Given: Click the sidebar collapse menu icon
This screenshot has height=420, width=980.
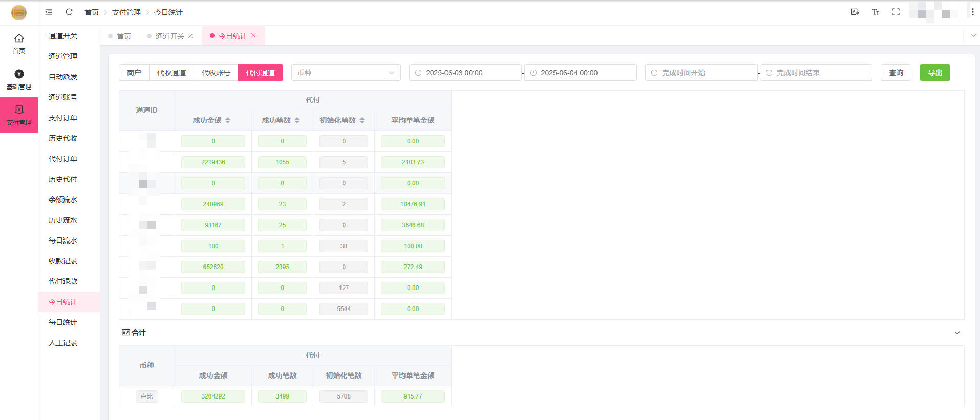Looking at the screenshot, I should pos(49,12).
